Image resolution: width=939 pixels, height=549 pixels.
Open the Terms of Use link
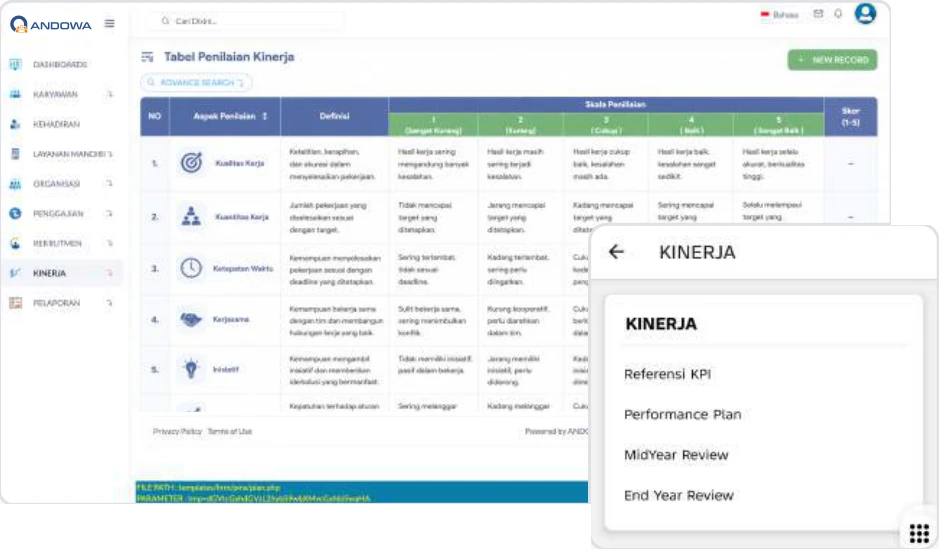(230, 431)
